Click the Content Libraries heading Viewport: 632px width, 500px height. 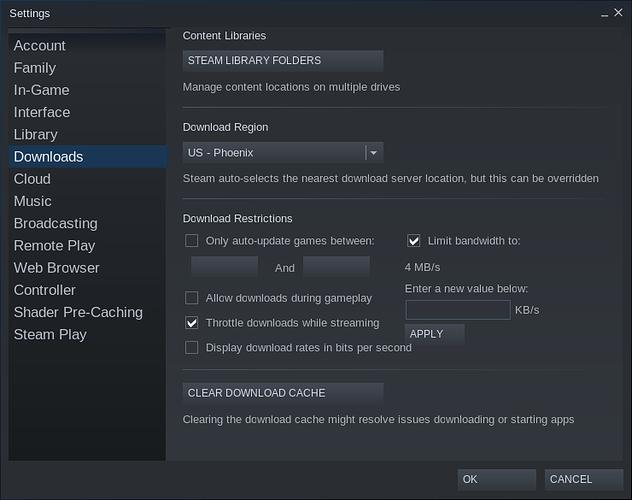pyautogui.click(x=224, y=35)
